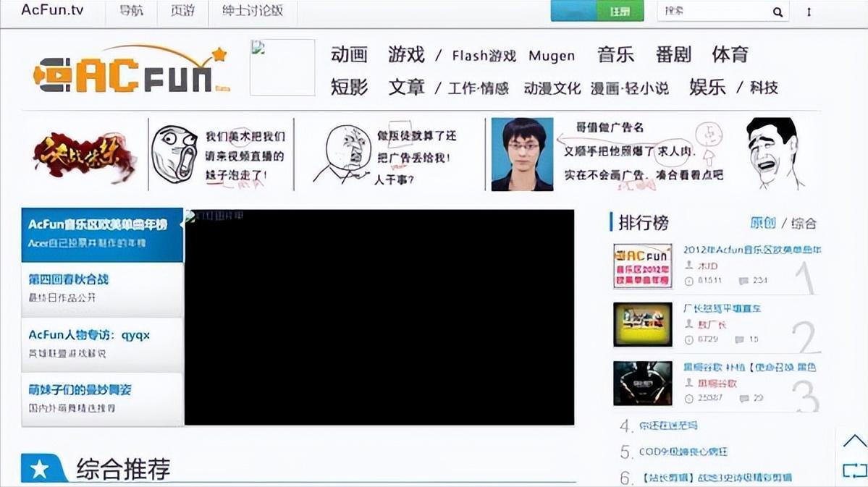The image size is (868, 487).
Task: Go to the 文章 channel
Action: (x=406, y=87)
